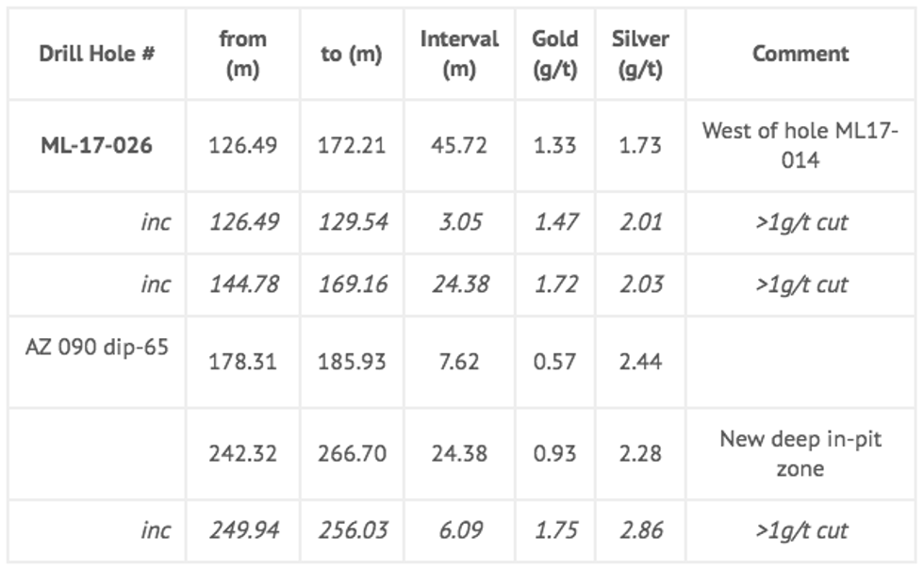Image resolution: width=924 pixels, height=569 pixels.
Task: Select the AZ 090 dip-65 cell
Action: point(97,347)
